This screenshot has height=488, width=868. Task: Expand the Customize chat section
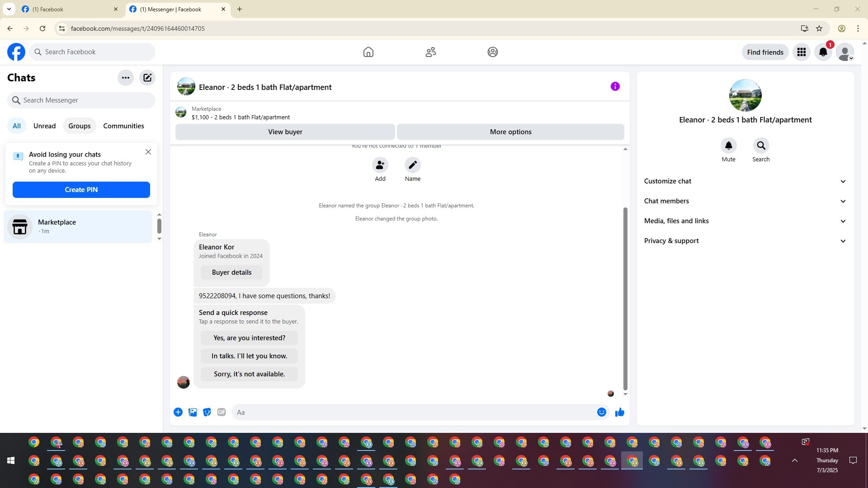[745, 181]
